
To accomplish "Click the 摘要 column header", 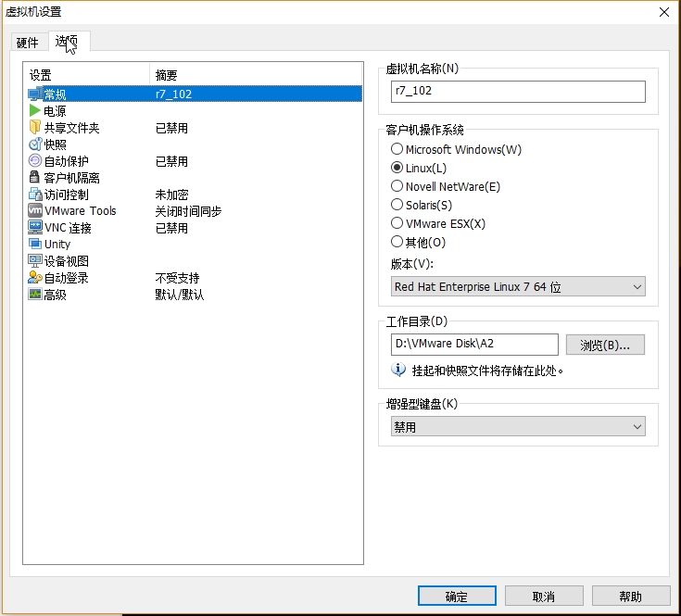I will pos(257,75).
